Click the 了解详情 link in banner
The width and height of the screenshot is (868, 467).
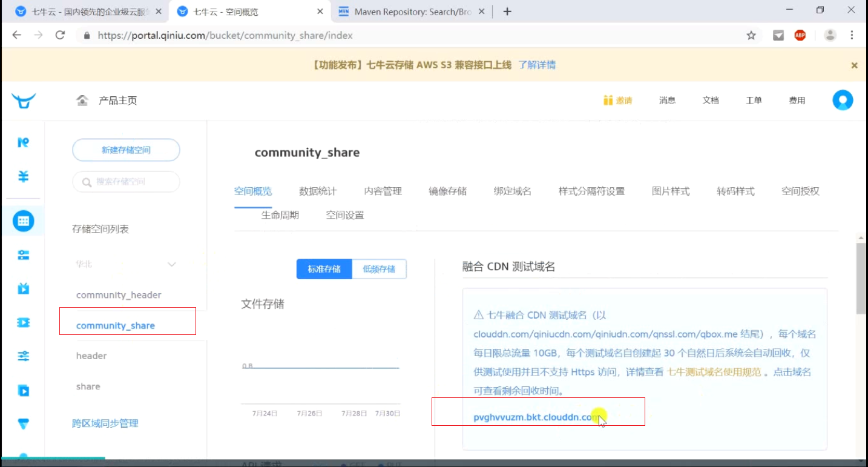[x=537, y=65]
